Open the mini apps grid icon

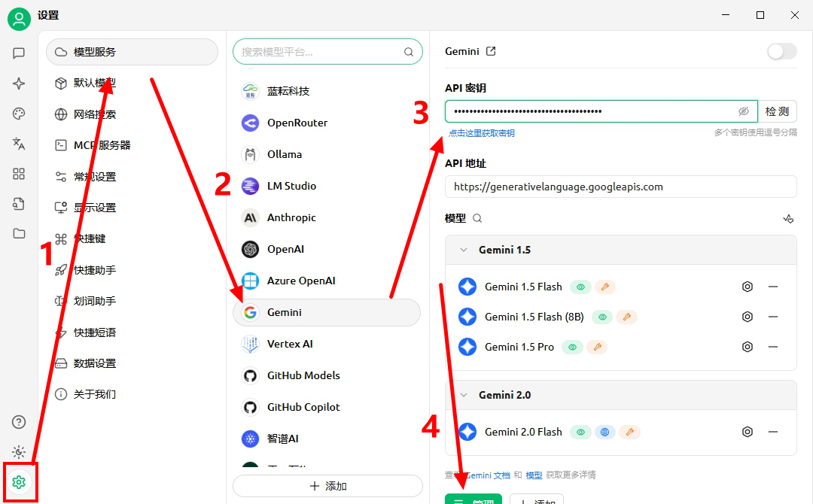click(19, 174)
